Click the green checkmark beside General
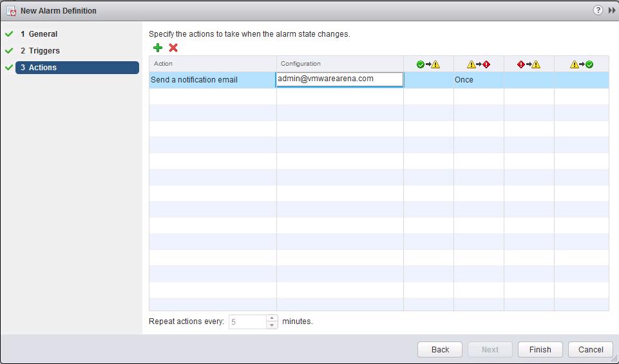Viewport: 619px width, 364px height. point(9,34)
